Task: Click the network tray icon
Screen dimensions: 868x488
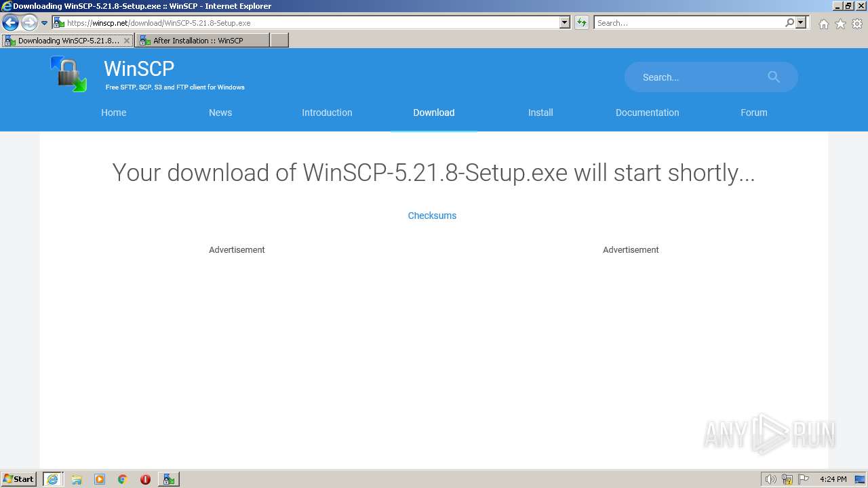Action: 787,479
